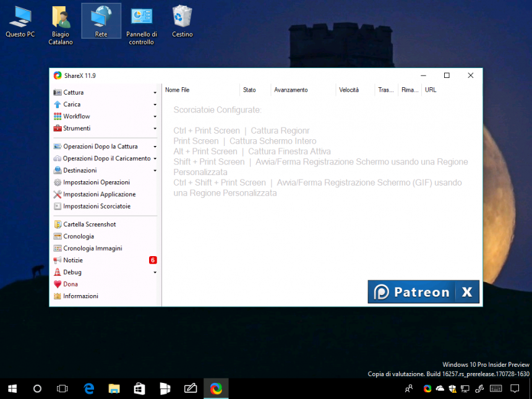
Task: Sort by the Avanzamento column header
Action: click(x=303, y=90)
